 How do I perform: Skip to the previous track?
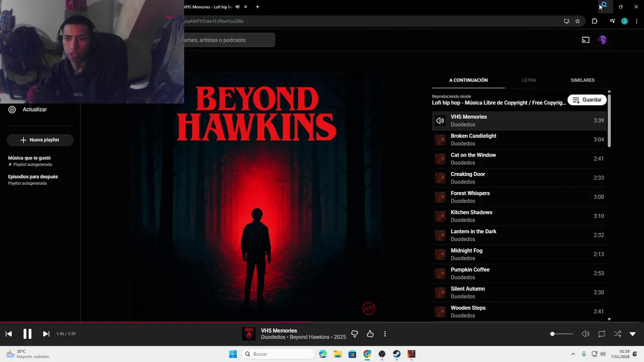click(x=9, y=334)
